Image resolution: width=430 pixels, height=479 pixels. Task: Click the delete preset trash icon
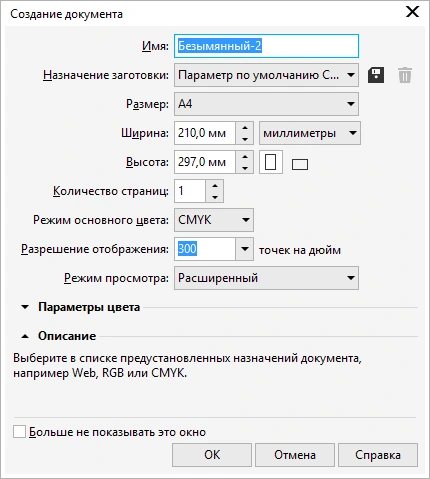[x=405, y=75]
